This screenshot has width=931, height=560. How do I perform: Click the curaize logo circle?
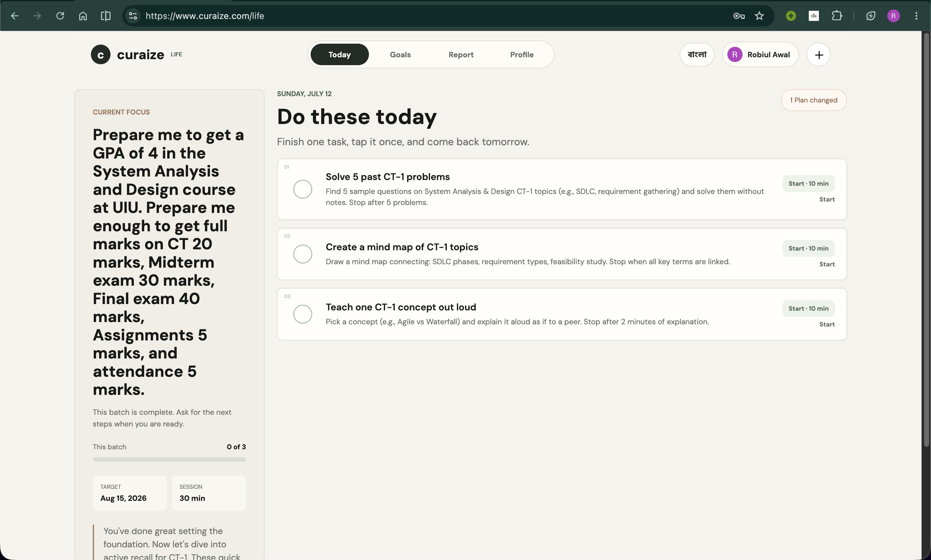100,54
